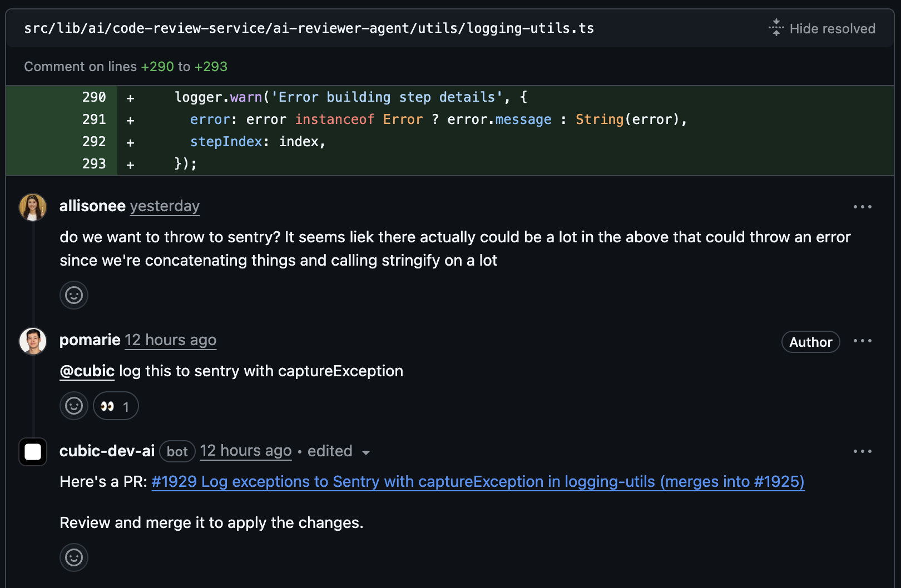Open the options menu on cubic-dev-ai's comment
The width and height of the screenshot is (901, 588).
click(x=862, y=451)
